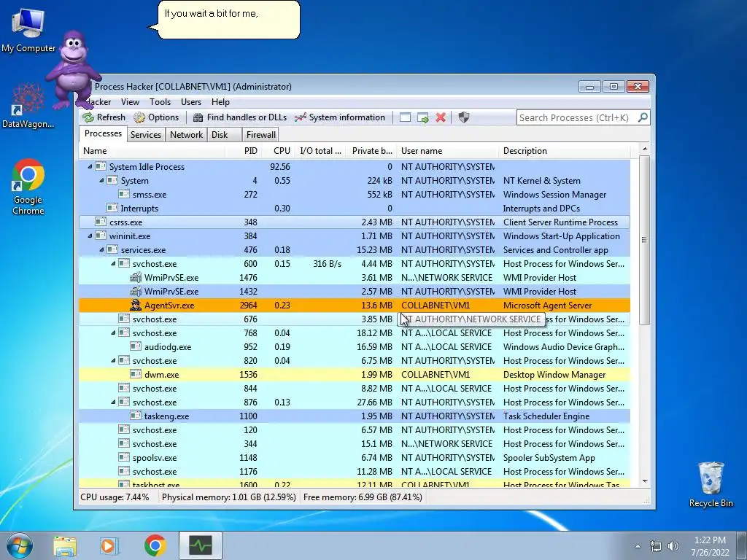The width and height of the screenshot is (747, 560).
Task: Click the find window toolbar icon
Action: point(405,117)
